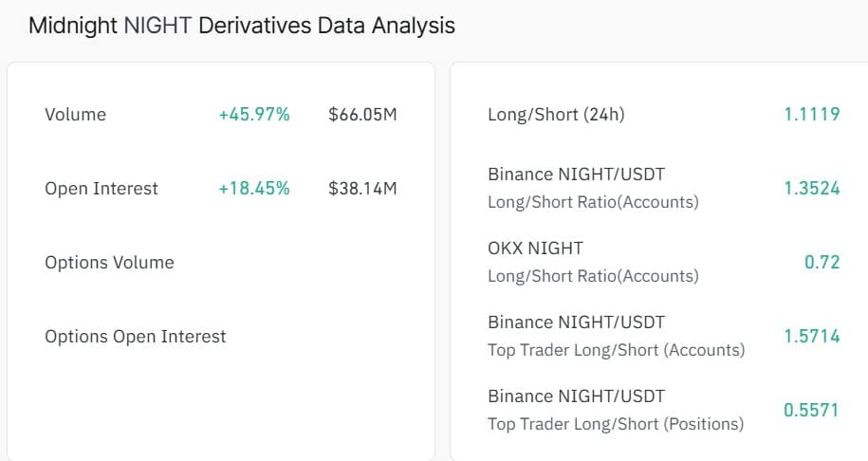Image resolution: width=868 pixels, height=461 pixels.
Task: Click the $66.05M volume figure
Action: point(362,115)
